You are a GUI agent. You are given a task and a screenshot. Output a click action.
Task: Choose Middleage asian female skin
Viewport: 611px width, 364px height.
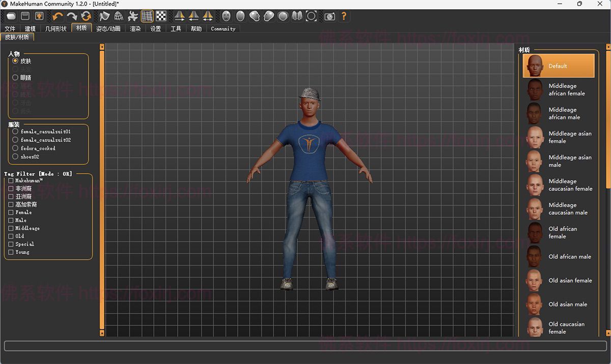pyautogui.click(x=559, y=137)
